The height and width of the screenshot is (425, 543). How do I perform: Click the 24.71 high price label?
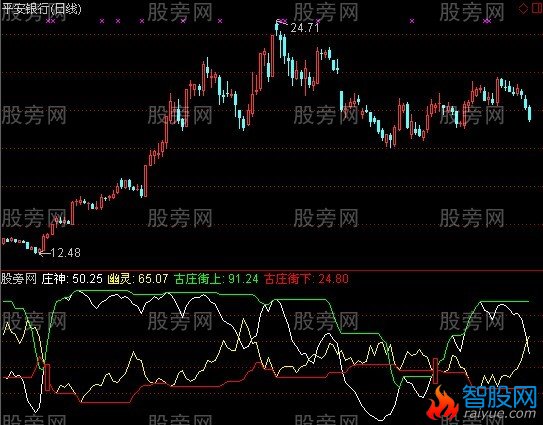click(x=304, y=28)
